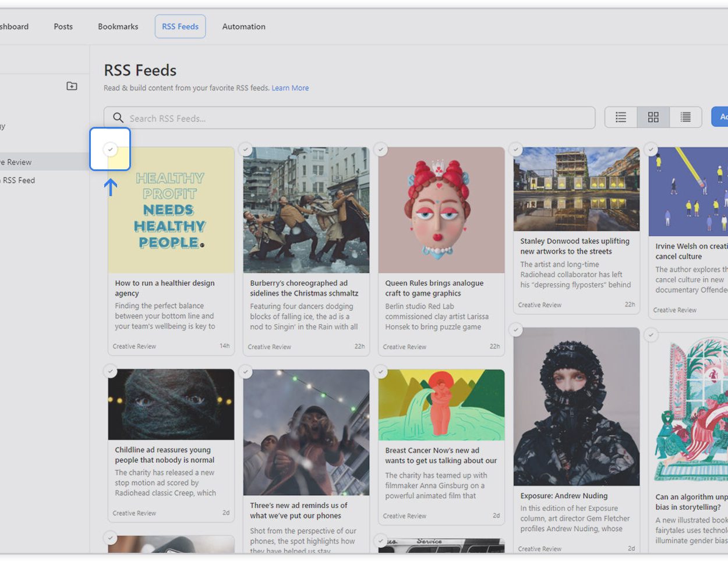Open the Healthy Profit Needs Healthy People image
This screenshot has width=728, height=561.
[171, 210]
